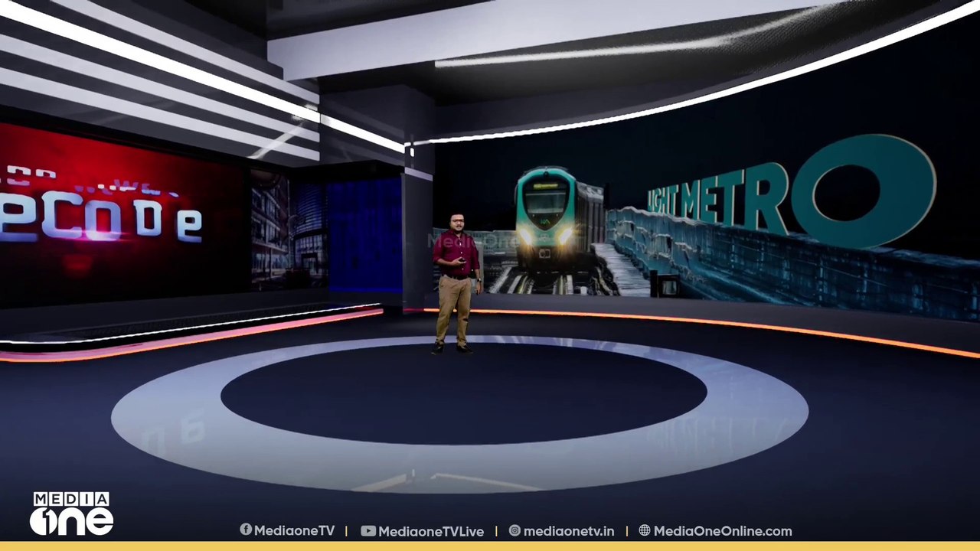980x551 pixels.
Task: Click the presenter in the maroon shirt
Action: (456, 283)
